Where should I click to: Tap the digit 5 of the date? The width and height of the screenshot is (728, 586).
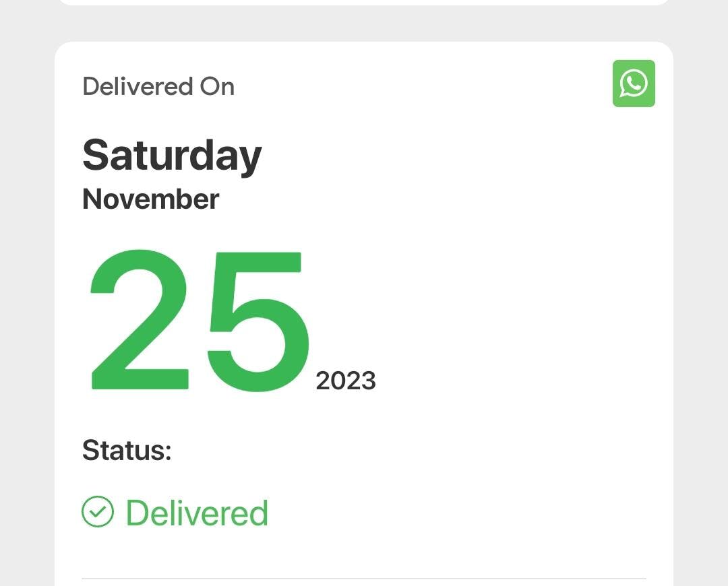pos(258,321)
